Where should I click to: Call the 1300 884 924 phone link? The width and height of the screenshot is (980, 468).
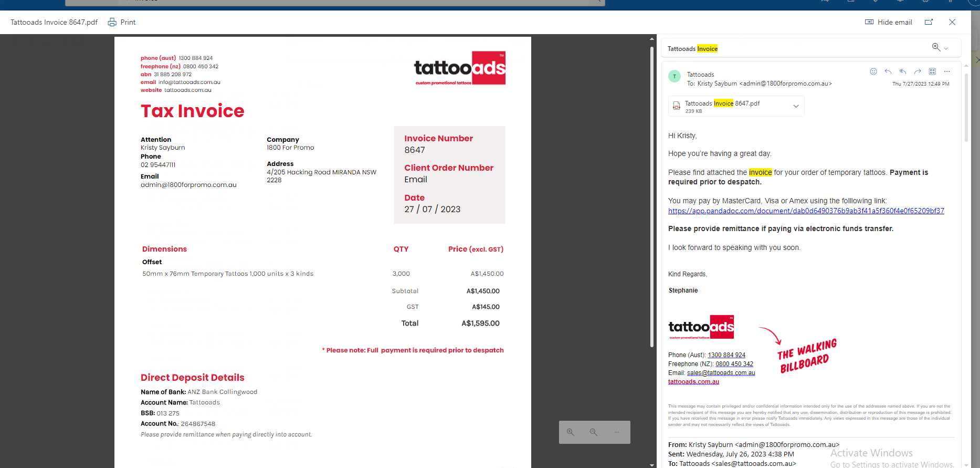[x=726, y=355]
